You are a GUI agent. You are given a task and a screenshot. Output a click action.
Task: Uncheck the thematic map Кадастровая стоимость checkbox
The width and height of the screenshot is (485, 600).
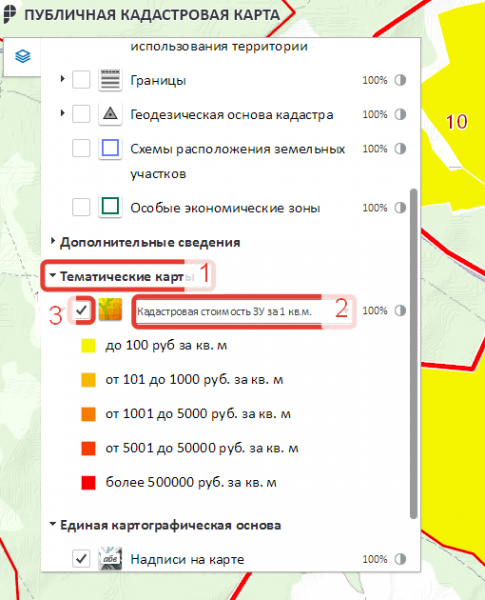pyautogui.click(x=82, y=310)
